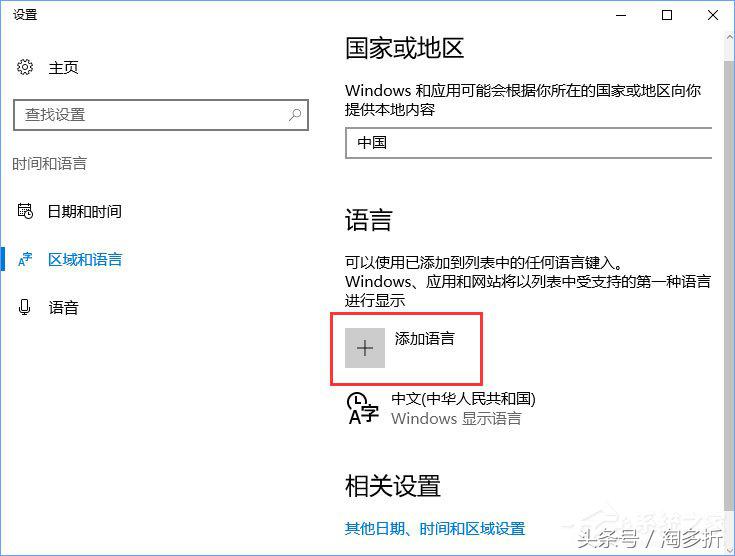Open the 日期和时间 settings page
The image size is (735, 556).
pyautogui.click(x=84, y=211)
